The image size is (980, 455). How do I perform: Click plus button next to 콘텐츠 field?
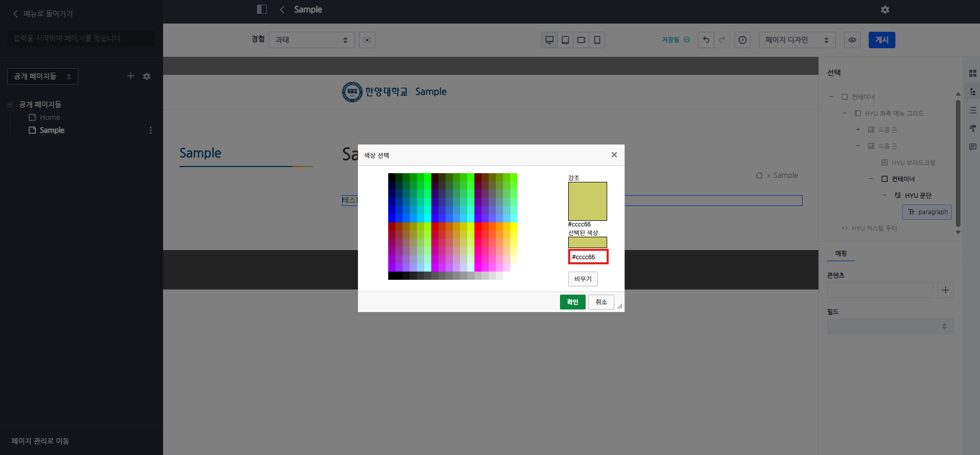tap(945, 290)
